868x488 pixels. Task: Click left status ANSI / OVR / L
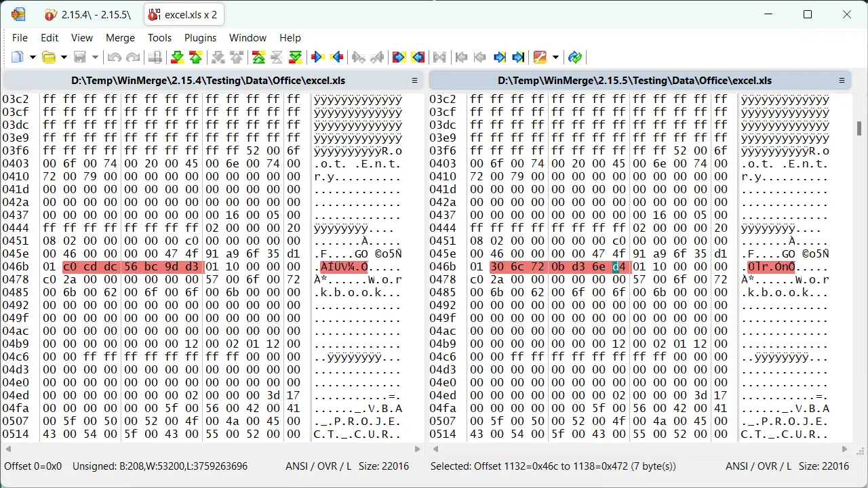[319, 466]
